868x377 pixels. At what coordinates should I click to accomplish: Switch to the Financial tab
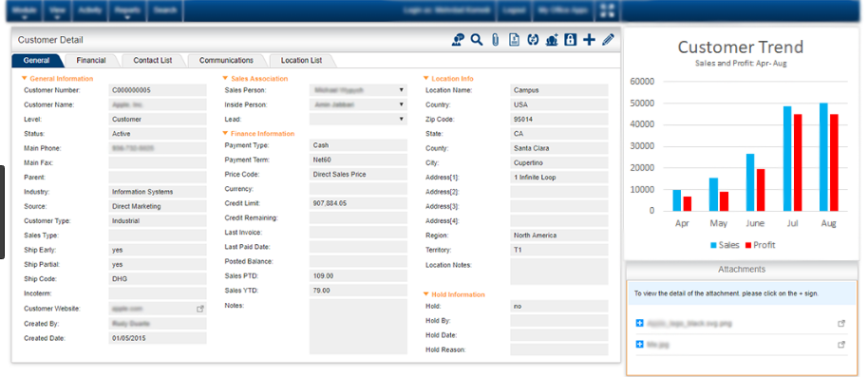[91, 61]
